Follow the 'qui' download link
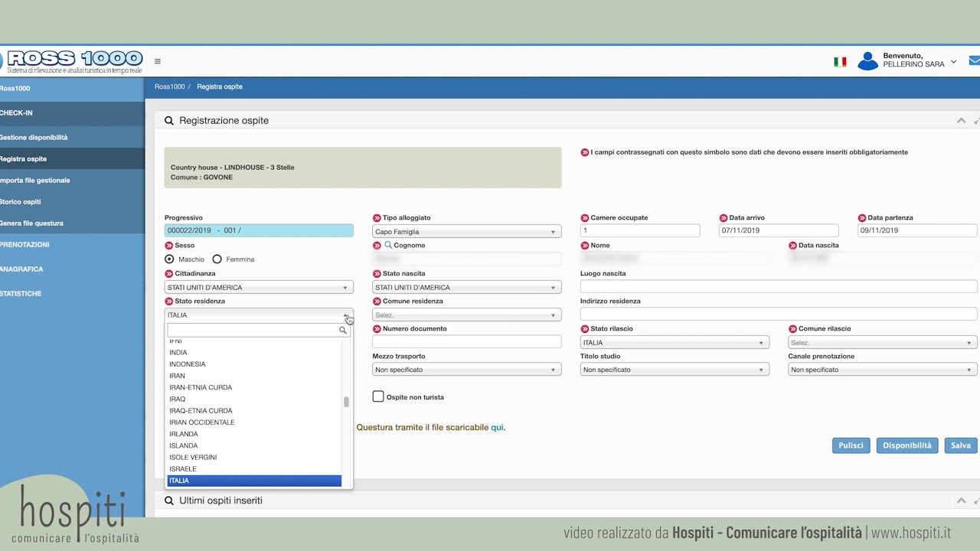The height and width of the screenshot is (551, 980). pyautogui.click(x=497, y=428)
